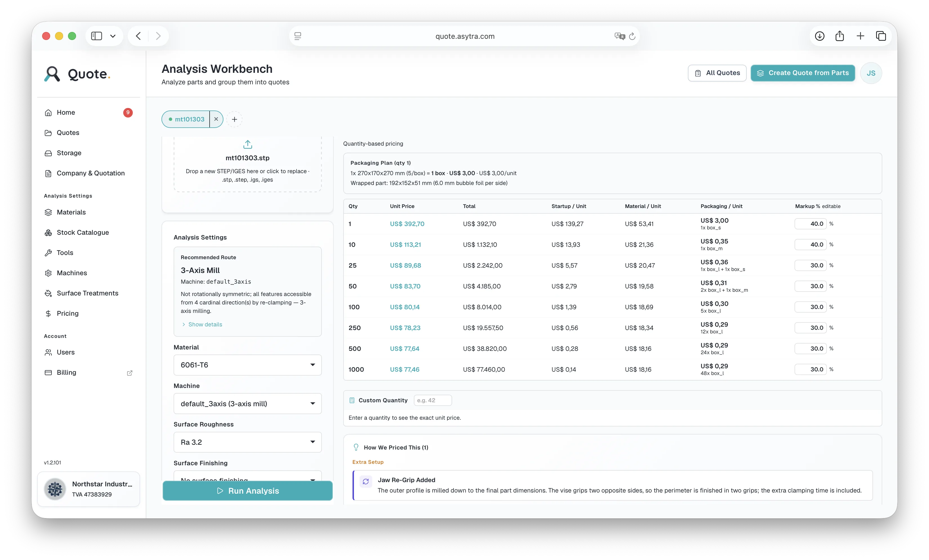The image size is (929, 560).
Task: Show Safari tab overview icon
Action: point(881,36)
